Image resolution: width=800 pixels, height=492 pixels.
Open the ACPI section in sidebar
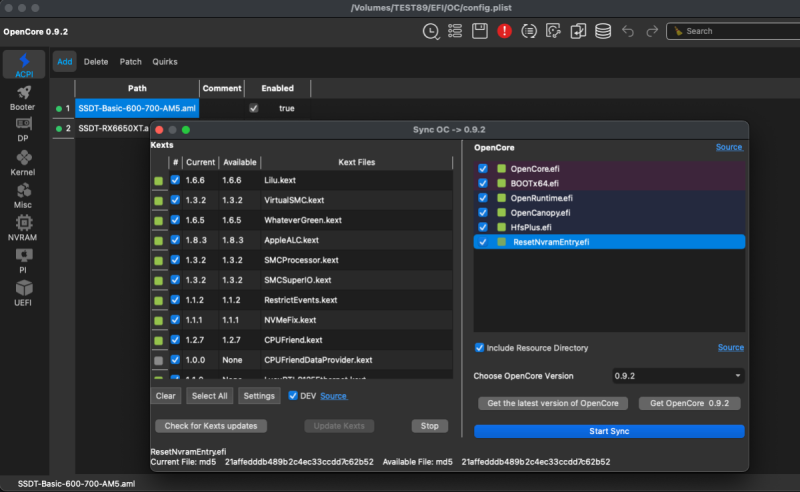[x=23, y=65]
